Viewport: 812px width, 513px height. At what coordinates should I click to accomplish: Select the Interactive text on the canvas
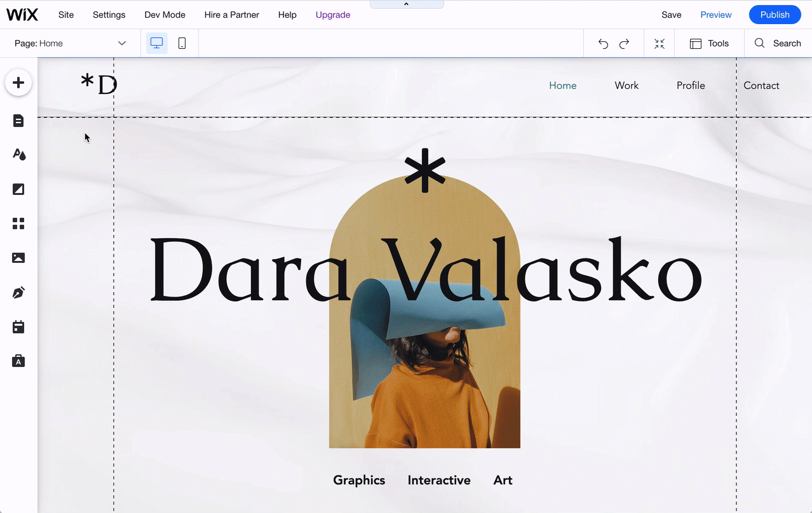[439, 481]
